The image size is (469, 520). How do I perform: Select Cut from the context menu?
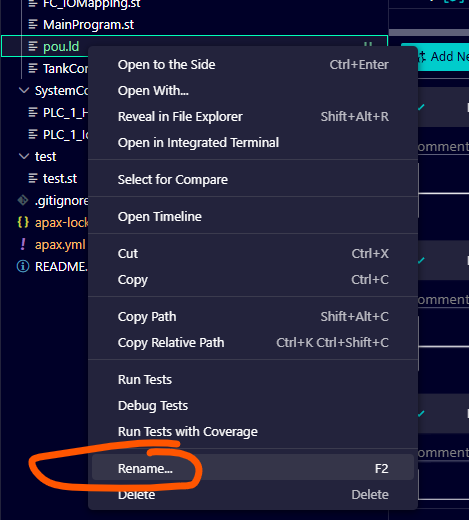pos(253,254)
